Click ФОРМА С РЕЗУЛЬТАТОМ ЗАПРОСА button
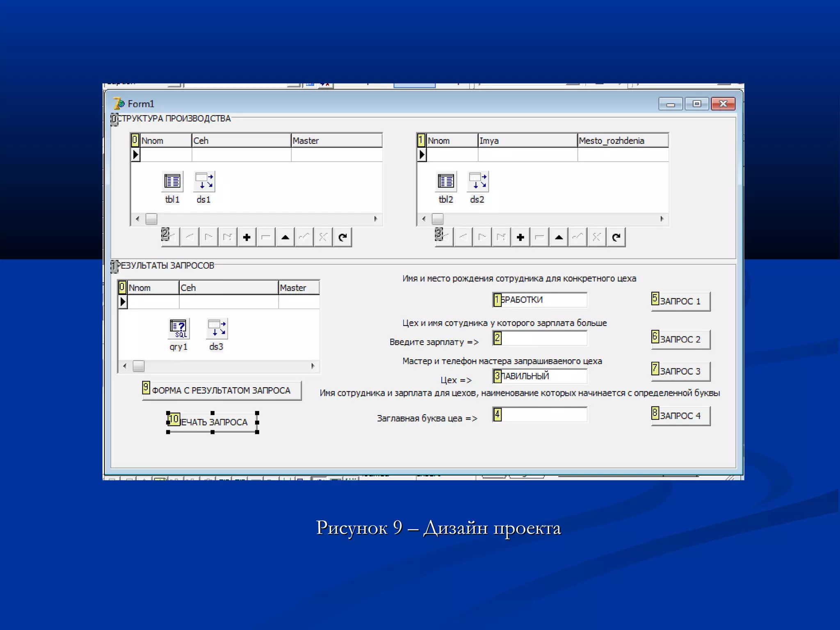 point(222,390)
